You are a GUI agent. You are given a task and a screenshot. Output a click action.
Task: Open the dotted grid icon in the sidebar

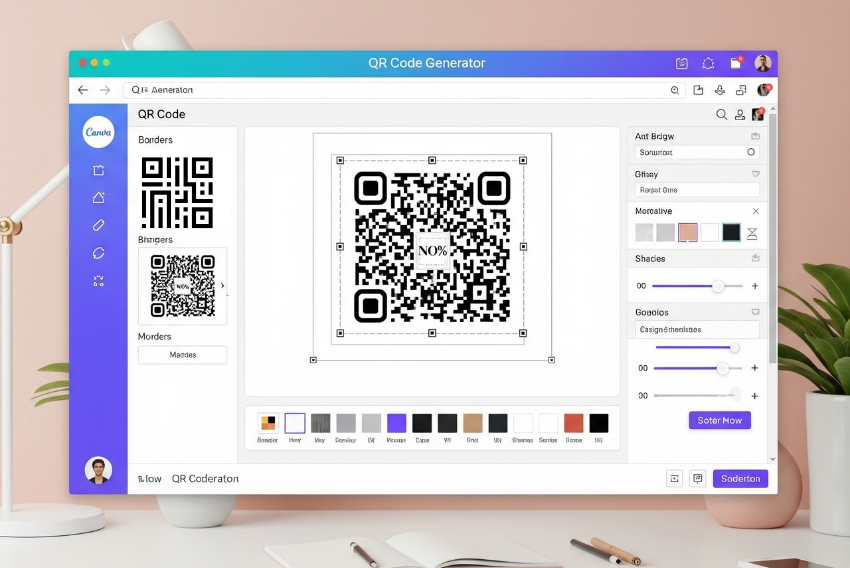click(x=99, y=281)
